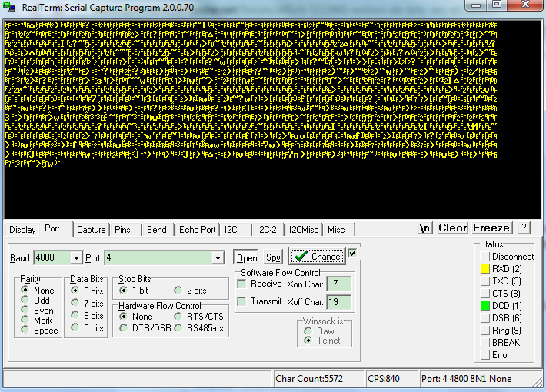
Task: Click the Port 4 combo field
Action: click(164, 257)
